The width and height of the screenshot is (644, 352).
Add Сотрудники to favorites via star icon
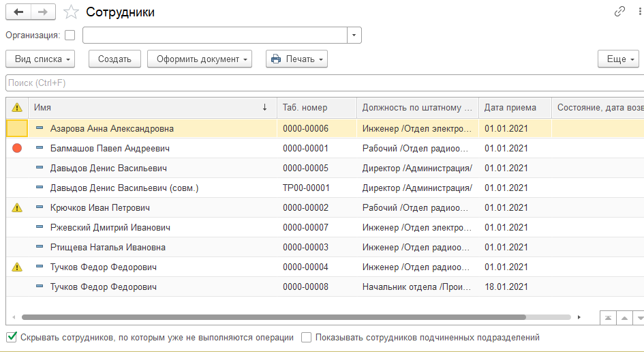pyautogui.click(x=70, y=12)
